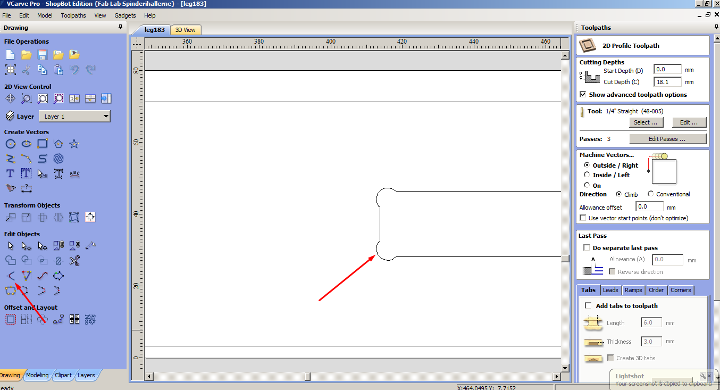
Task: Select the On machine vectors option
Action: [587, 185]
